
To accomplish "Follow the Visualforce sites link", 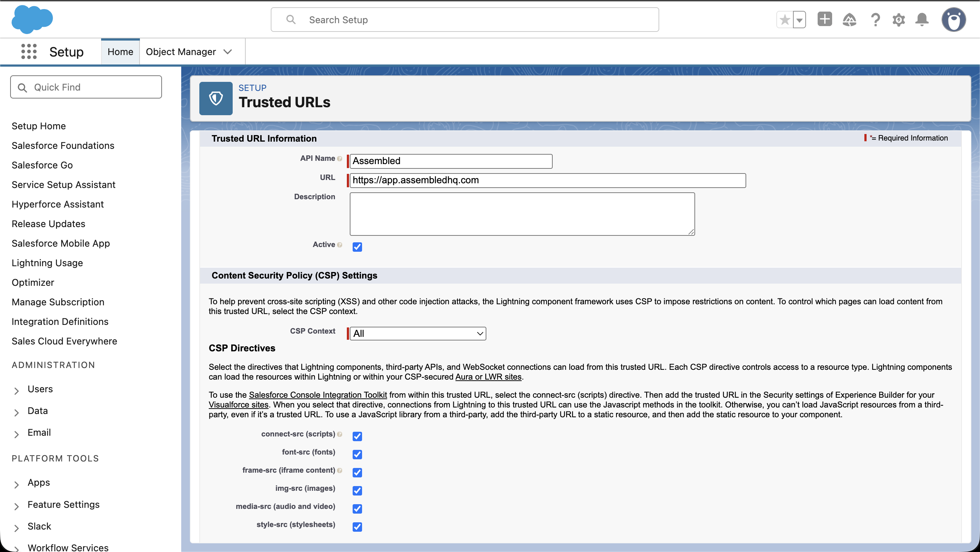I will coord(238,405).
